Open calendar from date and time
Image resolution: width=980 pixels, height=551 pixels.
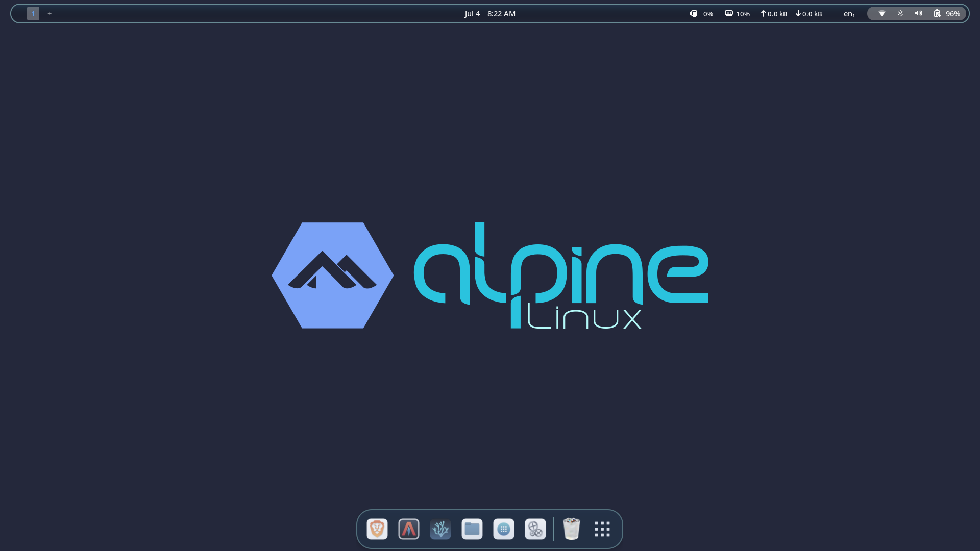pos(490,14)
